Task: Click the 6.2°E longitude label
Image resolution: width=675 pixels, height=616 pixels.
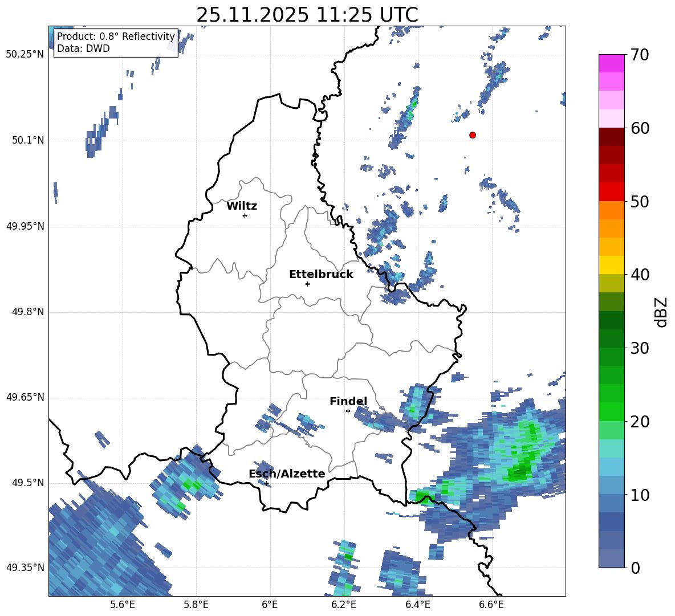Action: click(x=344, y=605)
